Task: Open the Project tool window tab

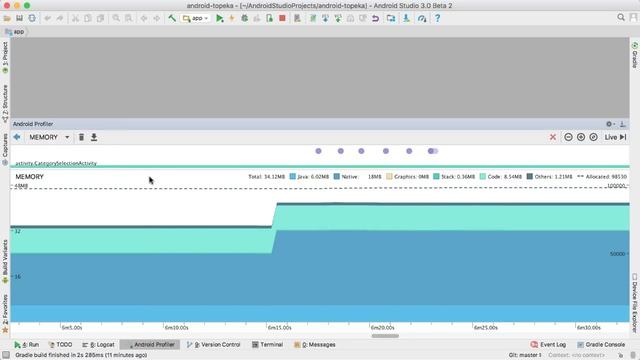Action: [x=5, y=57]
